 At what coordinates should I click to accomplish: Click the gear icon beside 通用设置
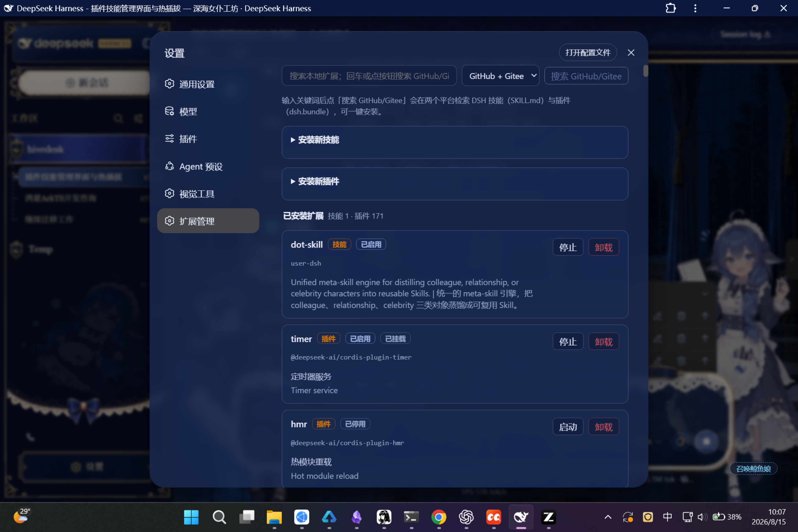pyautogui.click(x=169, y=83)
